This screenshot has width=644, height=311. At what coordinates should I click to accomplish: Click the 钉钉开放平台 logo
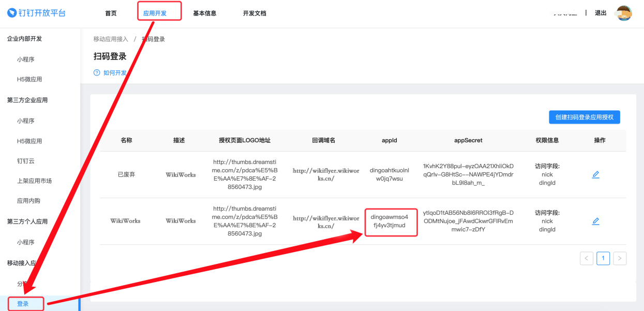click(36, 13)
